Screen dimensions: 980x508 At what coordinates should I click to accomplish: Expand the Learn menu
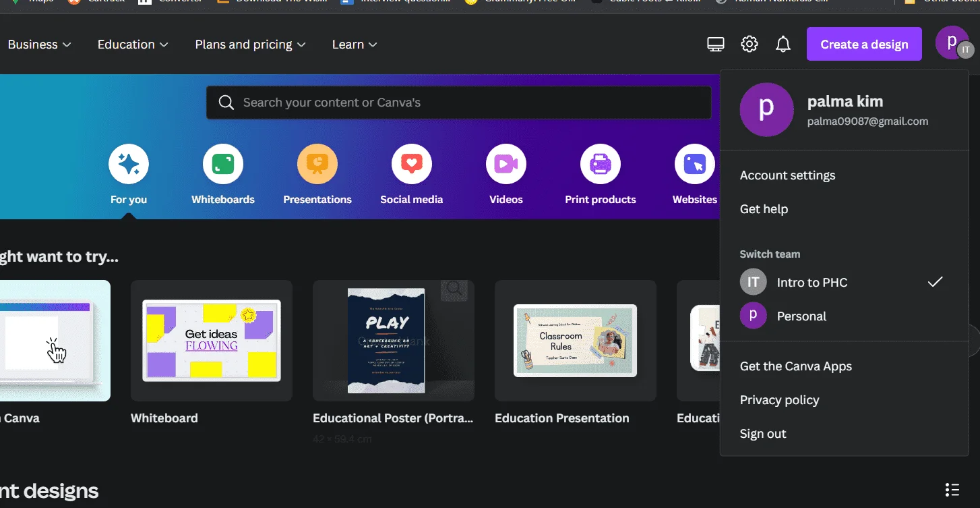(355, 45)
